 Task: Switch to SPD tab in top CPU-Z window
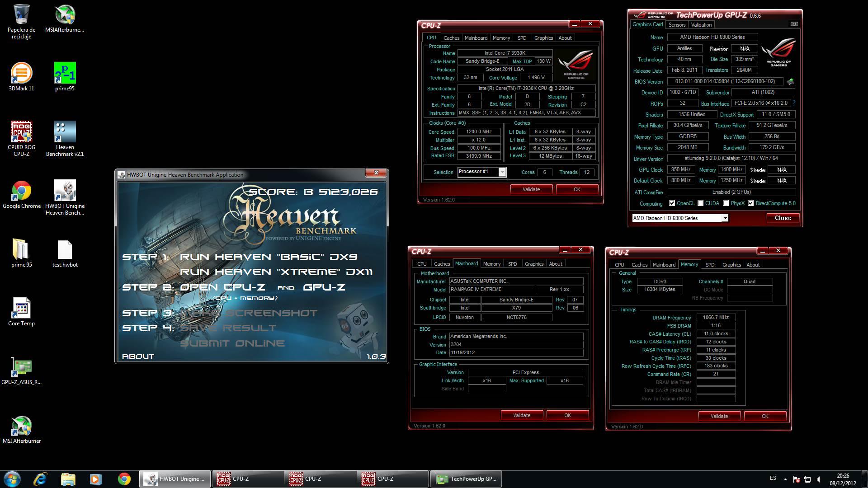tap(522, 38)
